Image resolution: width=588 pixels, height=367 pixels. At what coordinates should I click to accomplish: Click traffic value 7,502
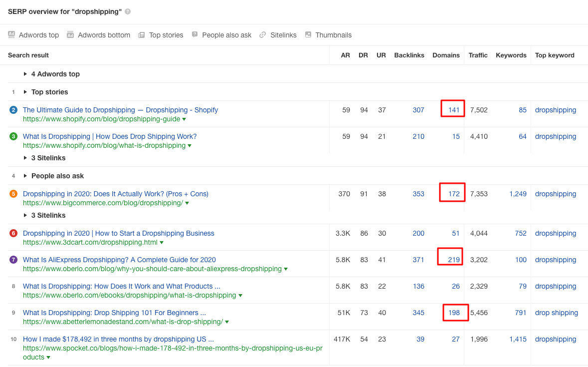[479, 110]
